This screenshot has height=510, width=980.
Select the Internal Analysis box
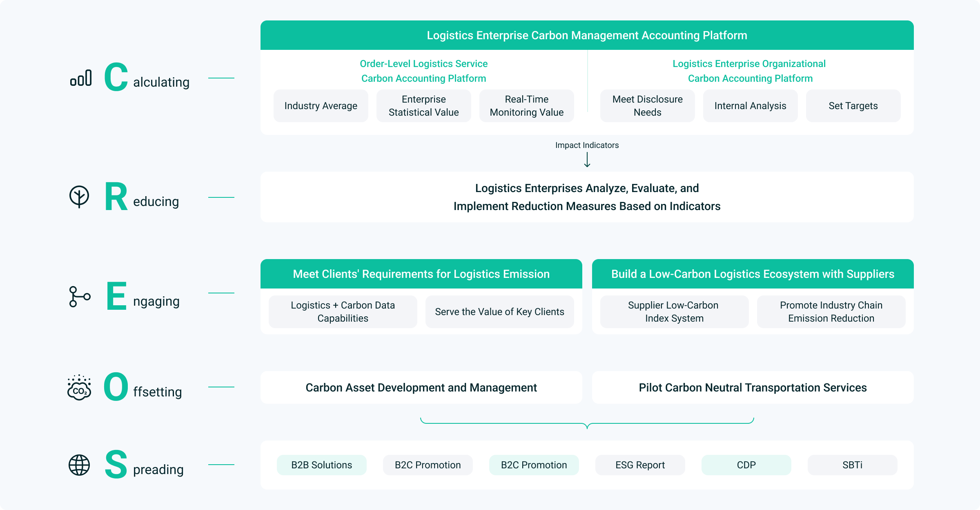tap(751, 106)
